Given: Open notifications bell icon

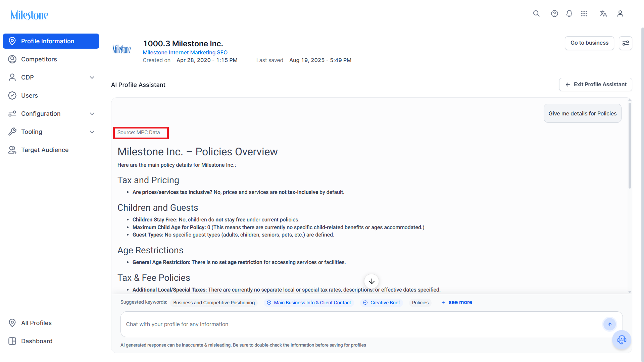Looking at the screenshot, I should (x=569, y=13).
